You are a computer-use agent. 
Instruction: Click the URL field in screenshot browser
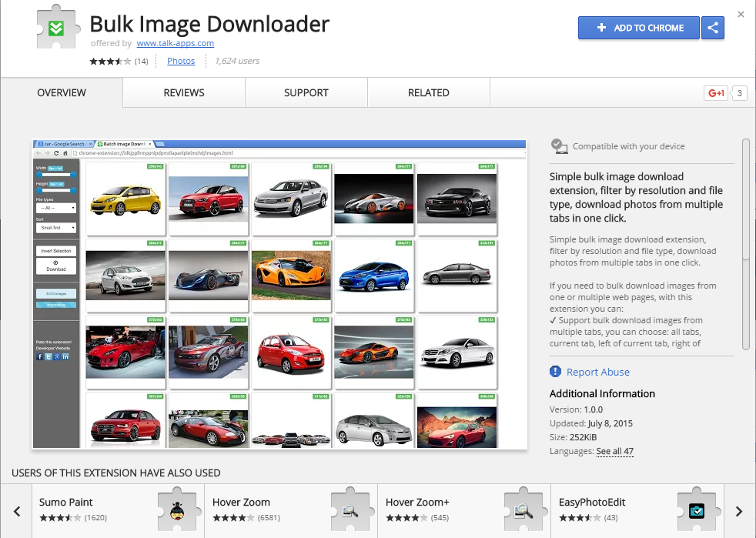click(298, 153)
